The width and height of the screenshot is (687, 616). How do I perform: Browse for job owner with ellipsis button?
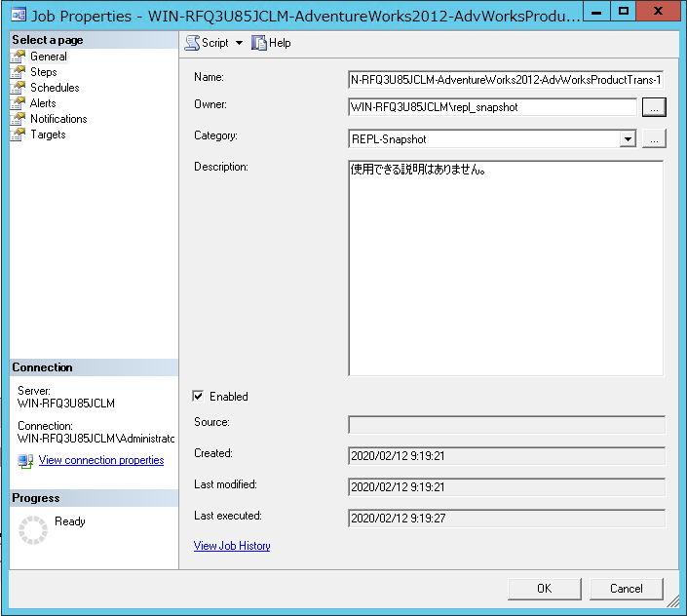654,107
